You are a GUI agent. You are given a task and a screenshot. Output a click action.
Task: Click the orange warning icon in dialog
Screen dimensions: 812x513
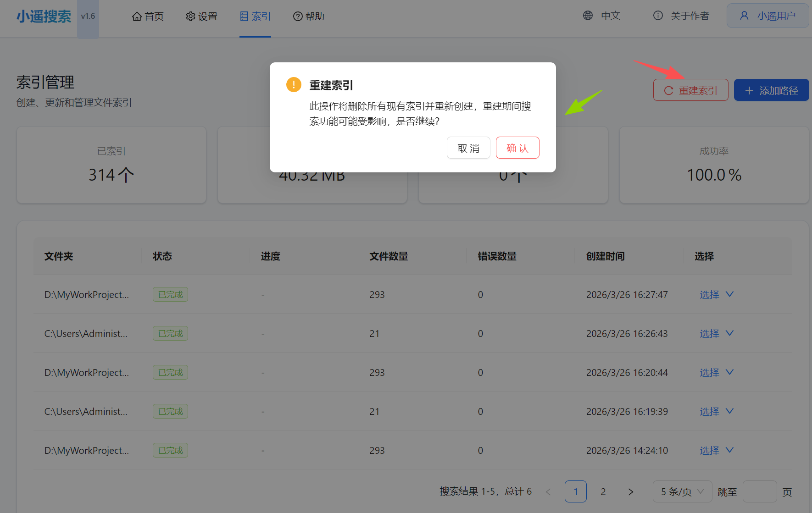[294, 85]
